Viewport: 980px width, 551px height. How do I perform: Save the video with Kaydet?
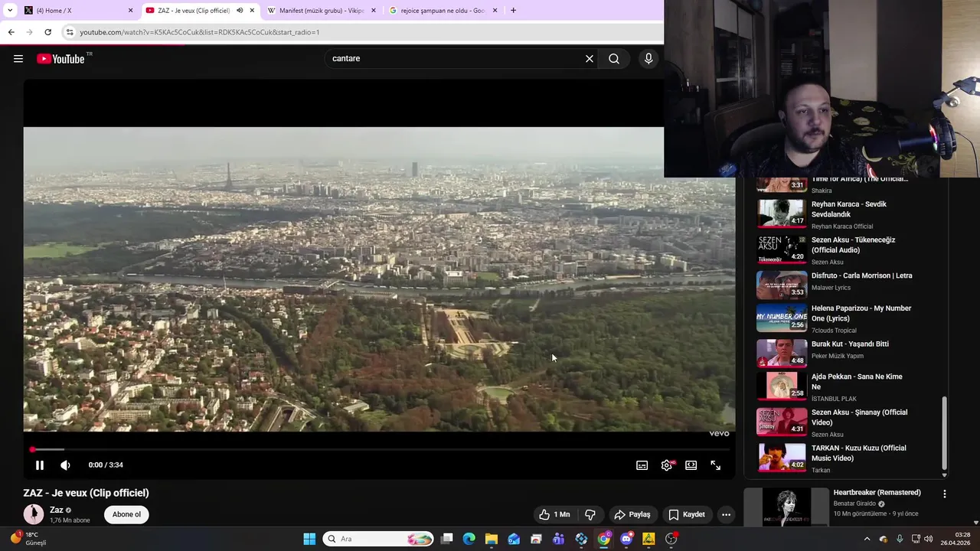coord(687,514)
